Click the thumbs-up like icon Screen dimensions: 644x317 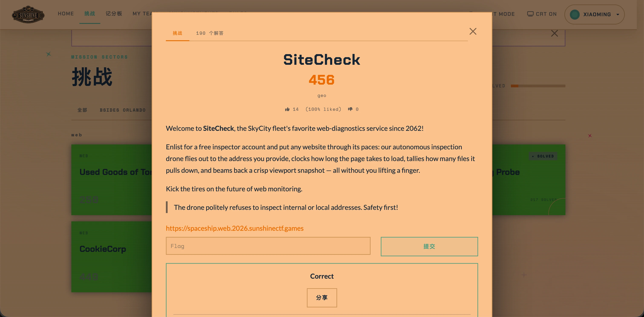pyautogui.click(x=287, y=109)
